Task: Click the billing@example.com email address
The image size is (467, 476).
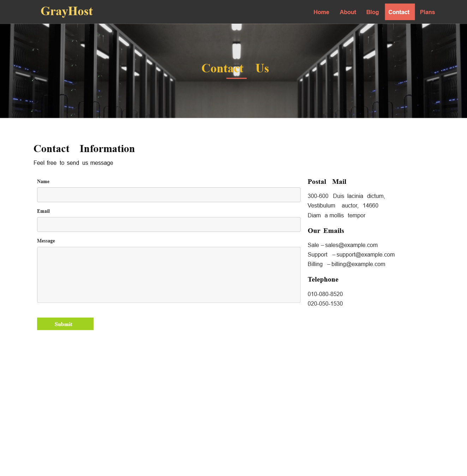Action: [x=358, y=264]
